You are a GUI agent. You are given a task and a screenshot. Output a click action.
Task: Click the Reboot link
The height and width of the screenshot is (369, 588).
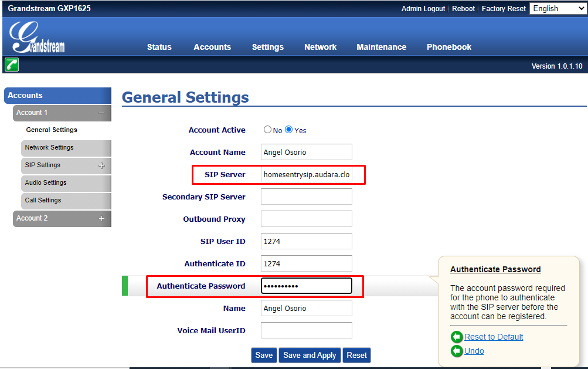[x=463, y=9]
